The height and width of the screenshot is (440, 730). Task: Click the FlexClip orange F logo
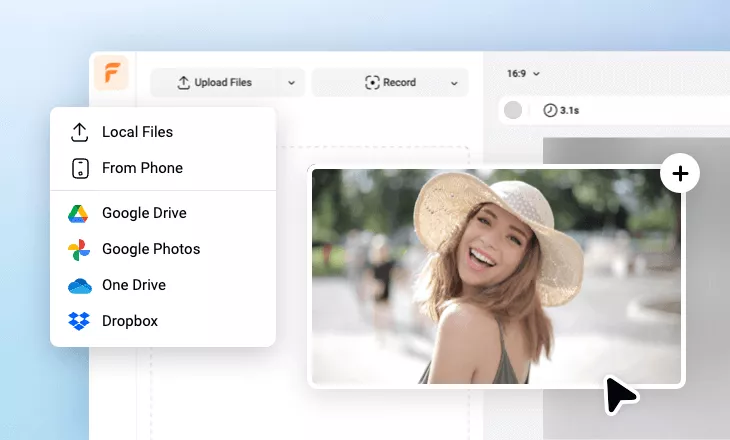click(x=111, y=75)
